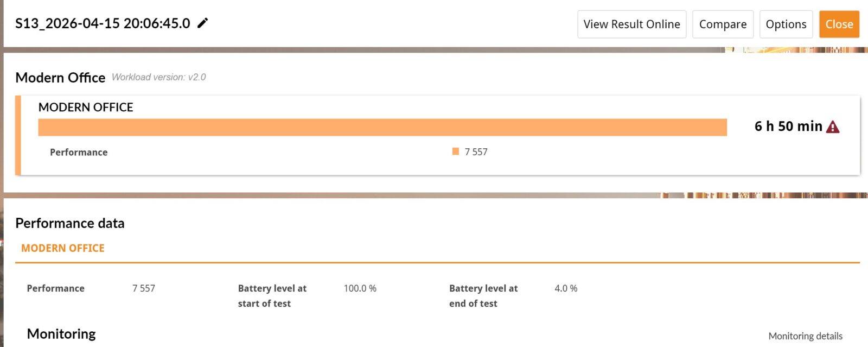Click the Workload version v2.0 text
Screen dimensions: 868x347
[159, 77]
